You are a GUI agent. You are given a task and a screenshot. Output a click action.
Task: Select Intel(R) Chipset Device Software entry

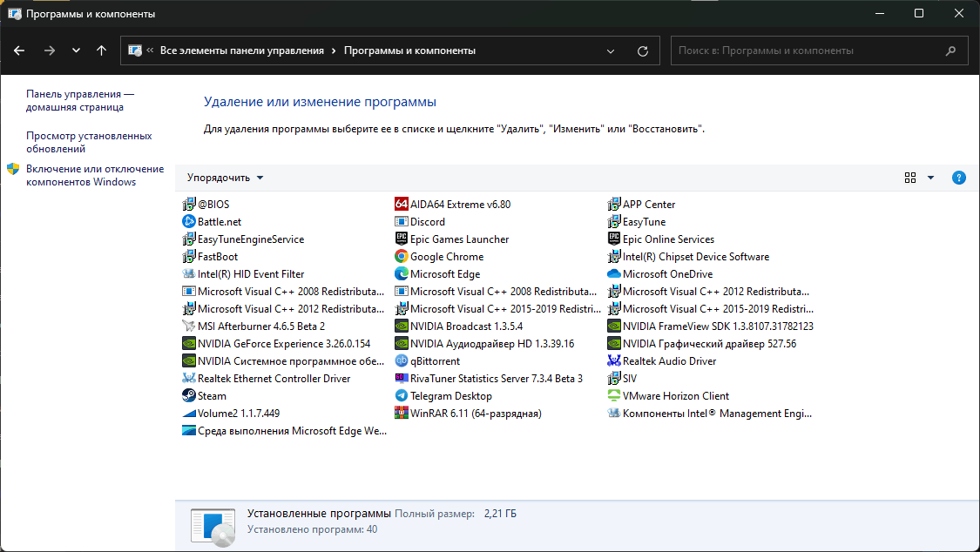tap(688, 257)
